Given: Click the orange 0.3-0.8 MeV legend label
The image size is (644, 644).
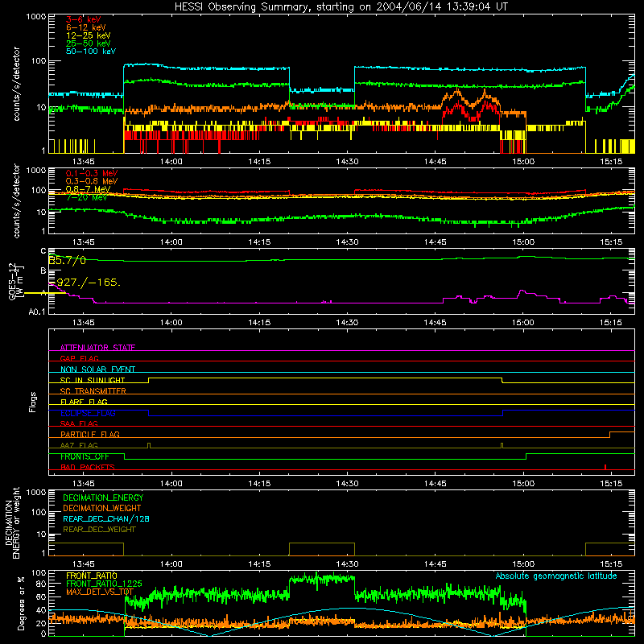Looking at the screenshot, I should (x=92, y=181).
